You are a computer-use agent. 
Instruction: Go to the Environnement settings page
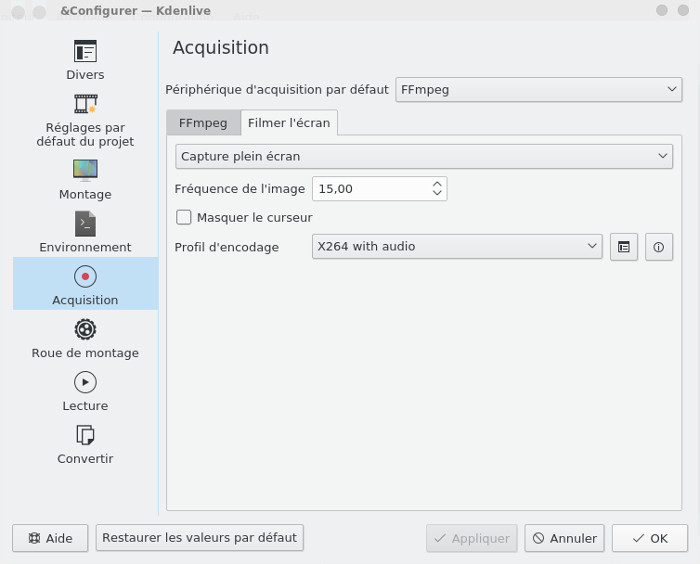click(x=85, y=232)
